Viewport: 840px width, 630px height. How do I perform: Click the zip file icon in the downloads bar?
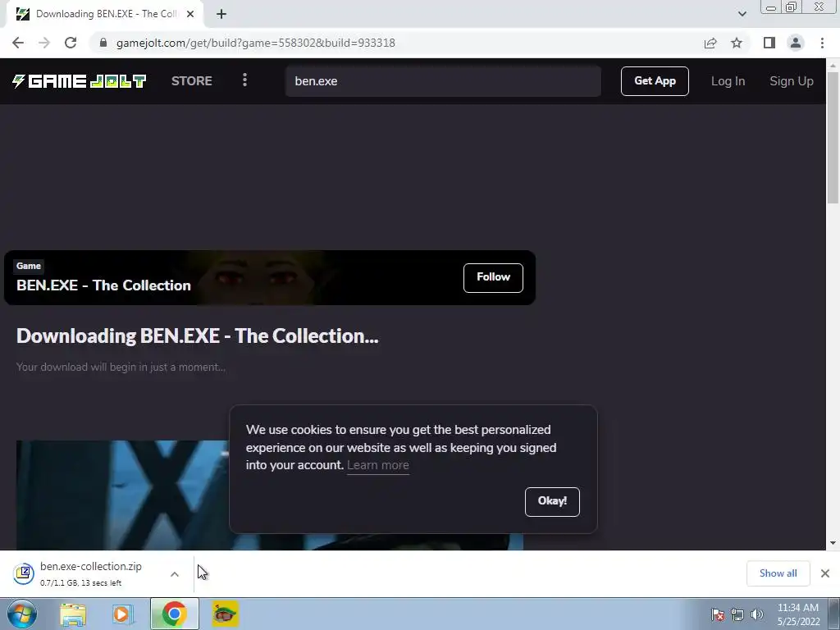(x=24, y=573)
